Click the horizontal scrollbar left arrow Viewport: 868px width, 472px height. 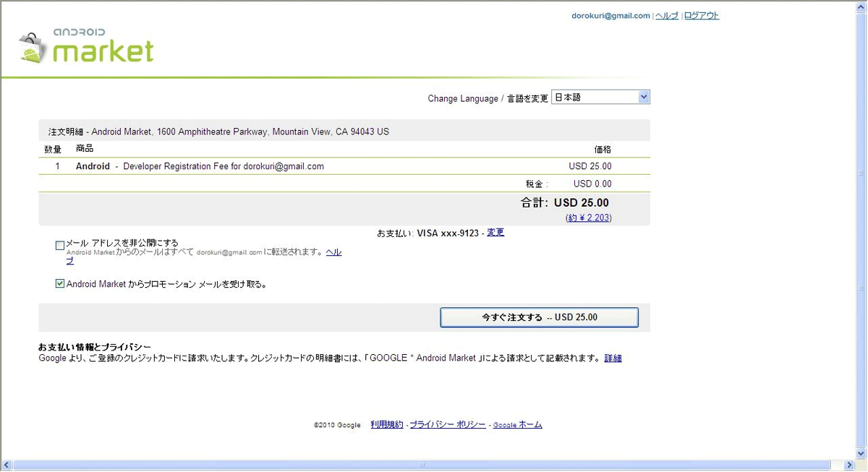point(7,465)
